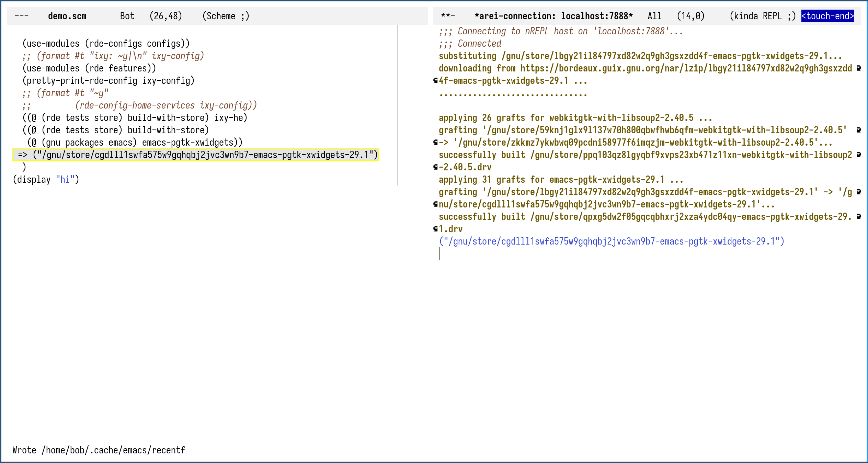Click the commented rde-config-home-services ixy-config line

click(x=140, y=105)
